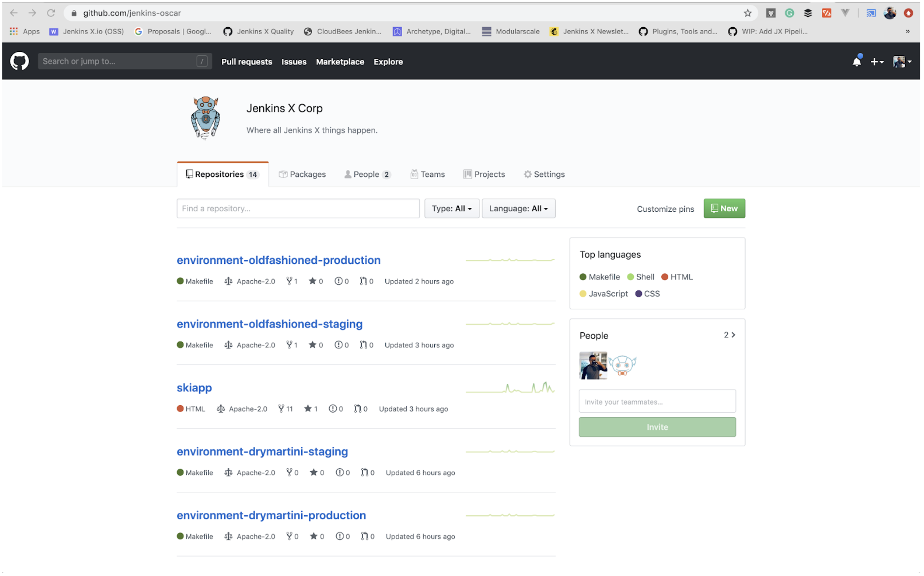Click the Customize pins link

pyautogui.click(x=665, y=209)
